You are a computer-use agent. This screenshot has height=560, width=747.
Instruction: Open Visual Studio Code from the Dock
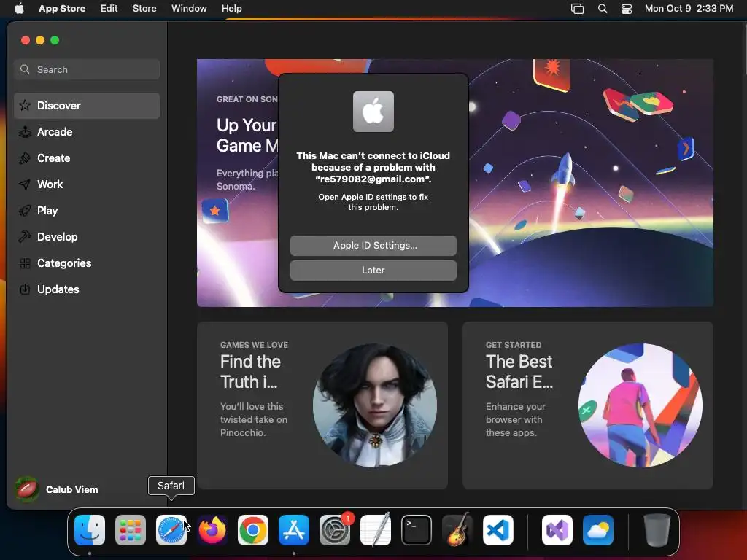point(498,530)
